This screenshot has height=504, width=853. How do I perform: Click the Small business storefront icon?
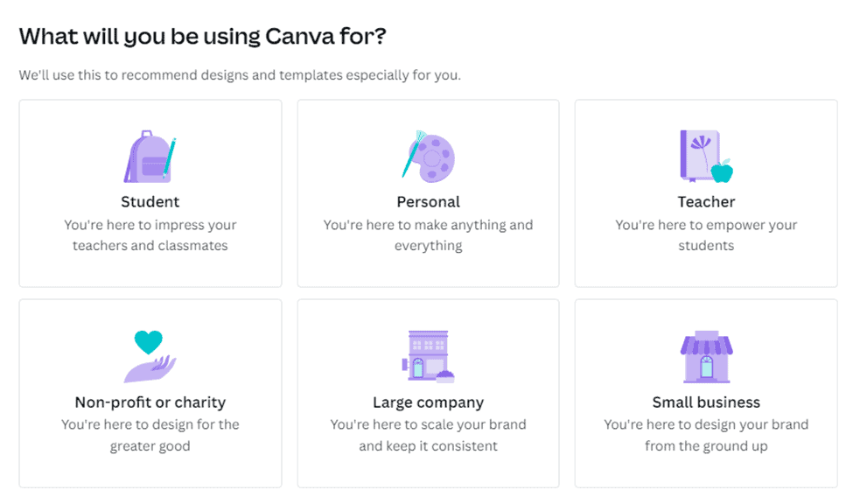point(706,356)
